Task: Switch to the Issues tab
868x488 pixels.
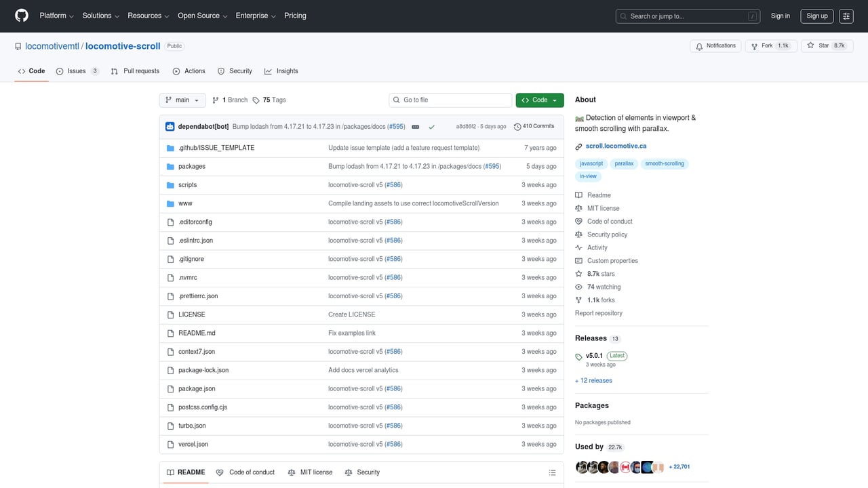Action: (x=77, y=71)
